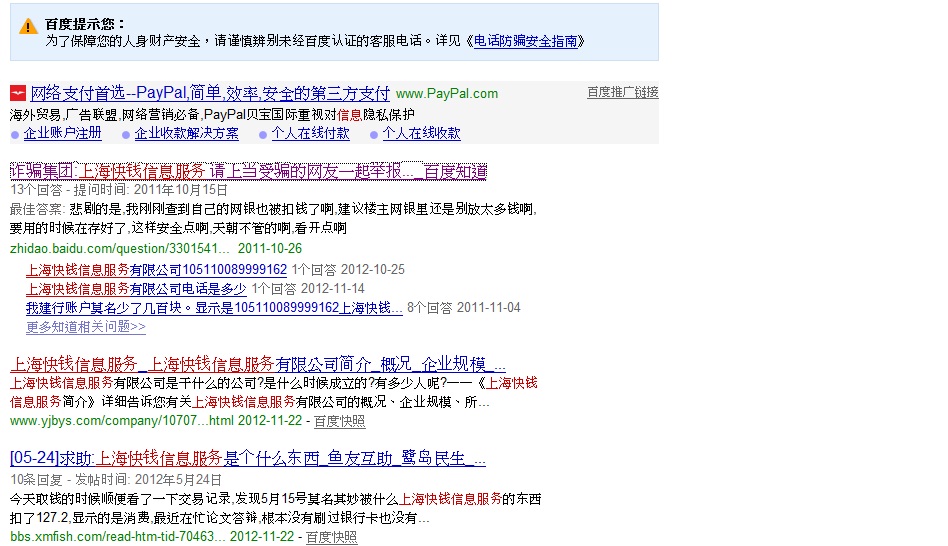Open 上海快钱信息服务有限公司电话是多少 question
The width and height of the screenshot is (948, 546).
pos(136,288)
